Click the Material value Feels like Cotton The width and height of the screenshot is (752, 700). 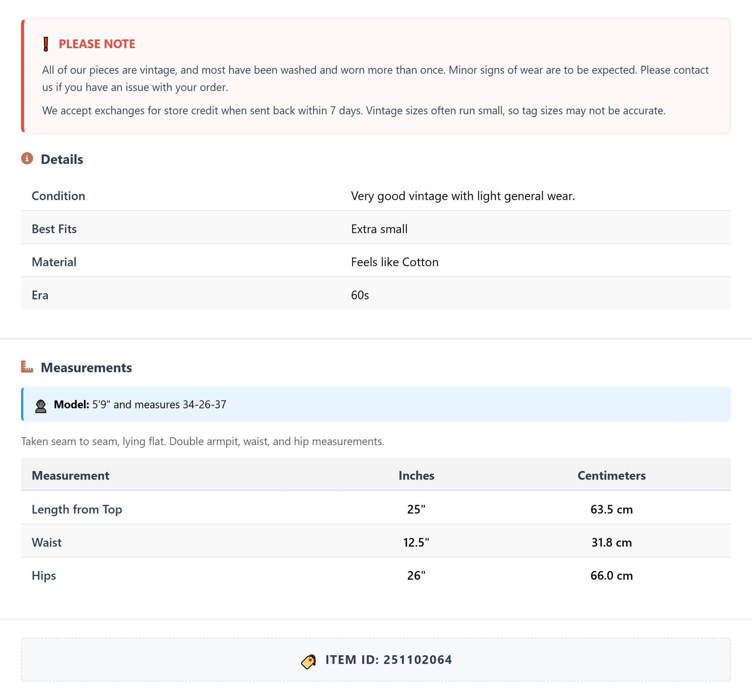click(x=395, y=262)
